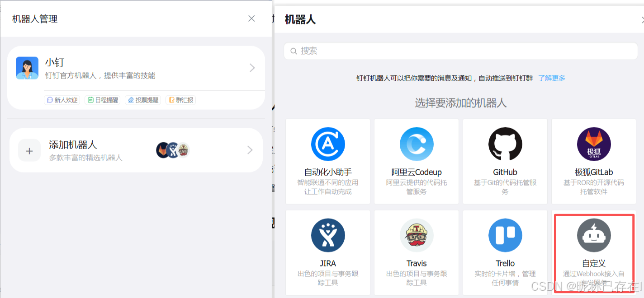
Task: Open the 了解更多 link
Action: click(x=552, y=79)
